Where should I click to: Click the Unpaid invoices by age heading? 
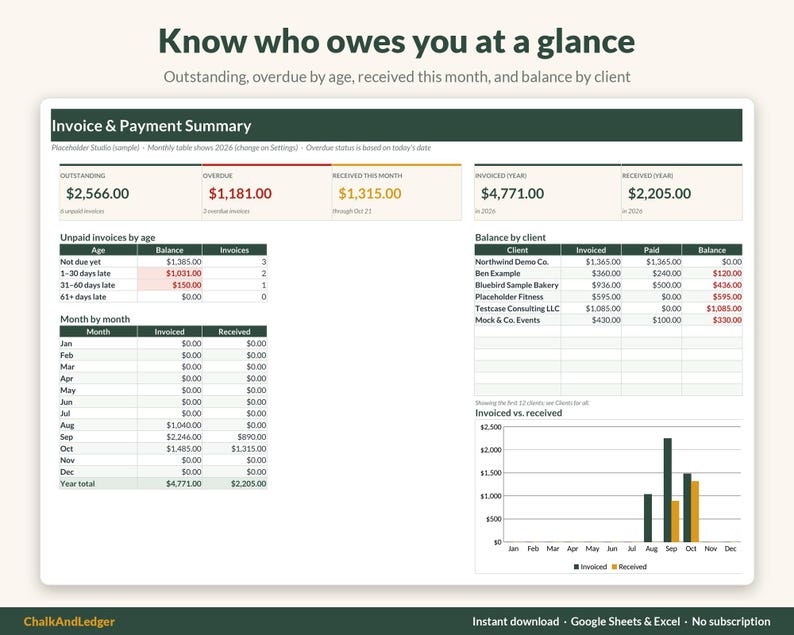coord(107,237)
